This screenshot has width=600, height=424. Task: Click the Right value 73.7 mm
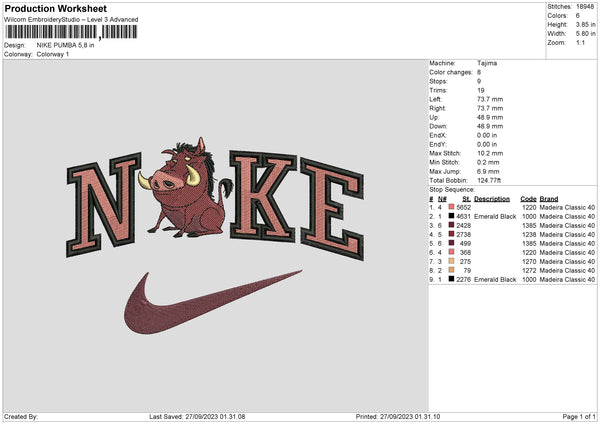(x=490, y=108)
